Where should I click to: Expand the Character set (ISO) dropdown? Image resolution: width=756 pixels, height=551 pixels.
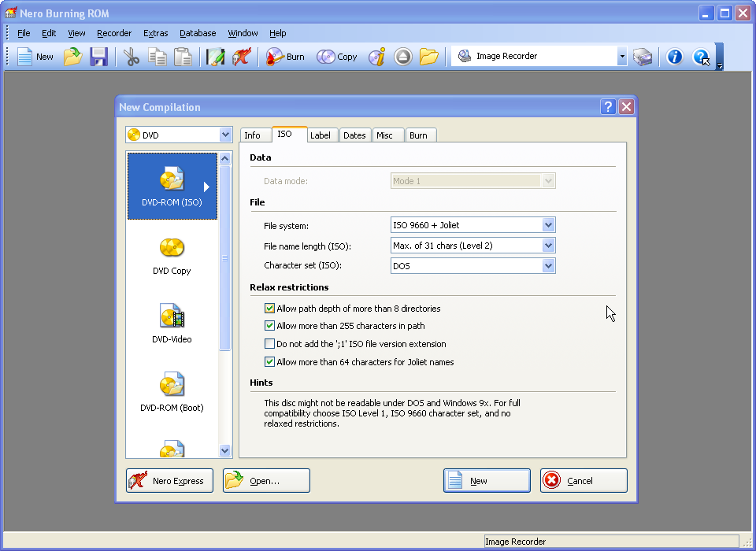point(548,266)
